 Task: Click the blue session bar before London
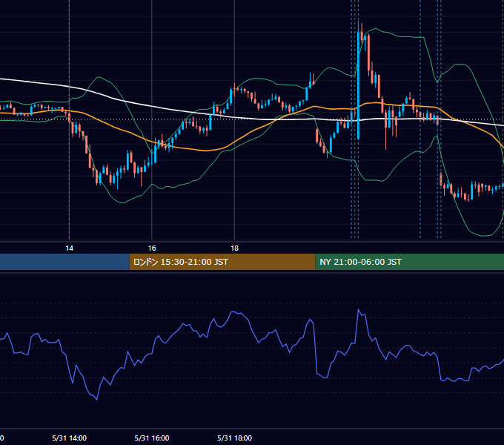click(x=64, y=262)
